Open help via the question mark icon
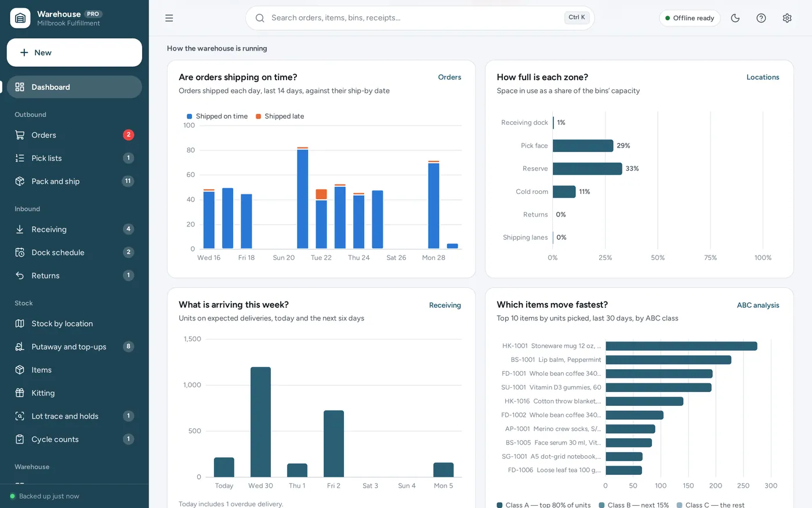This screenshot has width=812, height=508. click(x=762, y=18)
